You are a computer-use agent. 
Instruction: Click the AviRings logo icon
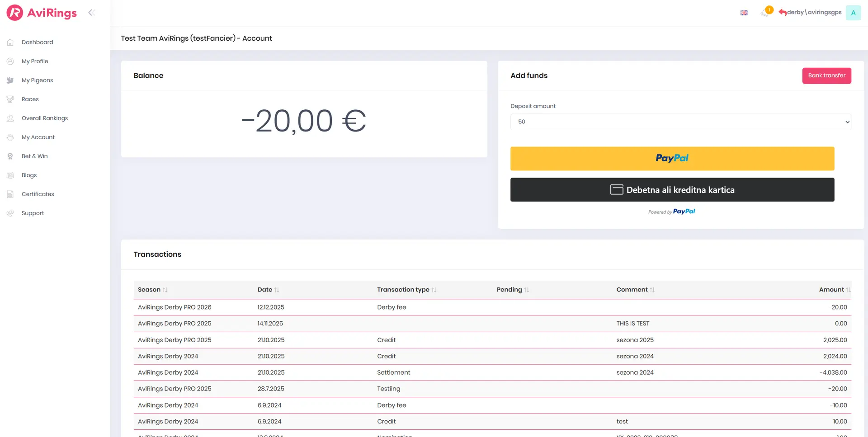15,13
